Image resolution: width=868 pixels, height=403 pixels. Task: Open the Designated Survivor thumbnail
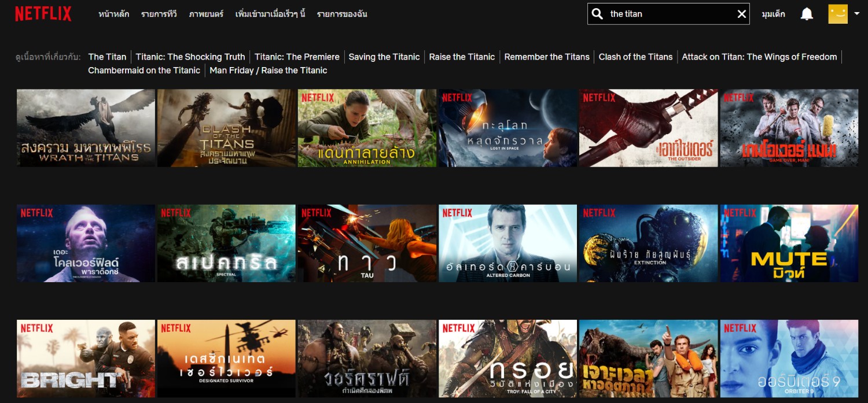click(x=226, y=358)
